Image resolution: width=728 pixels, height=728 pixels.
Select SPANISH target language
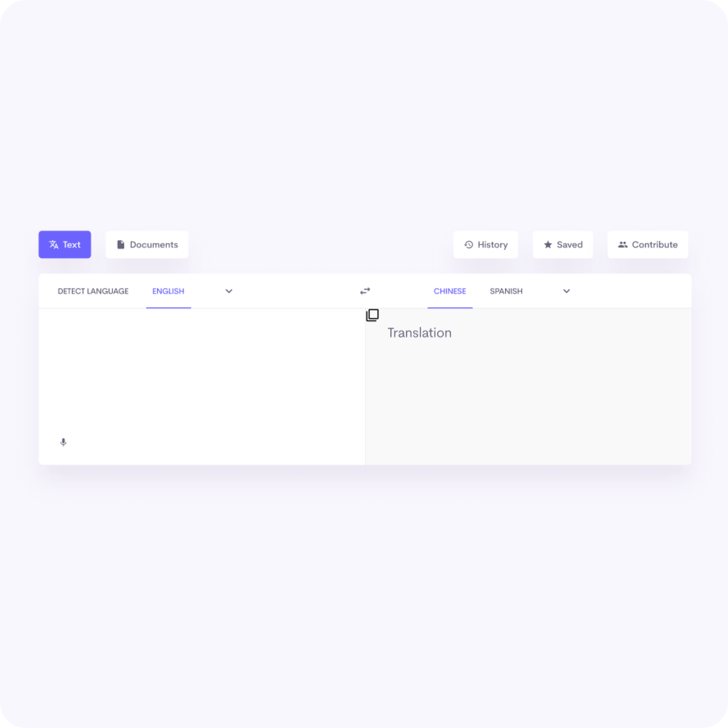505,291
